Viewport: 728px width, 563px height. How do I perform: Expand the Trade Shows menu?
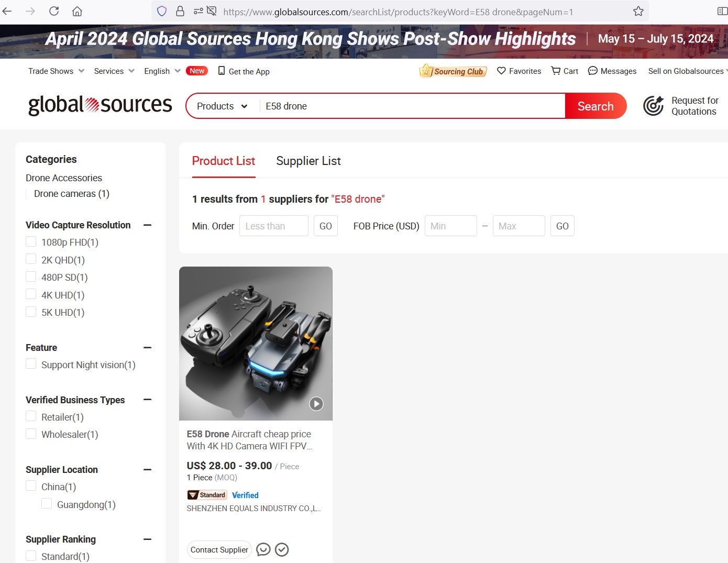(x=56, y=71)
